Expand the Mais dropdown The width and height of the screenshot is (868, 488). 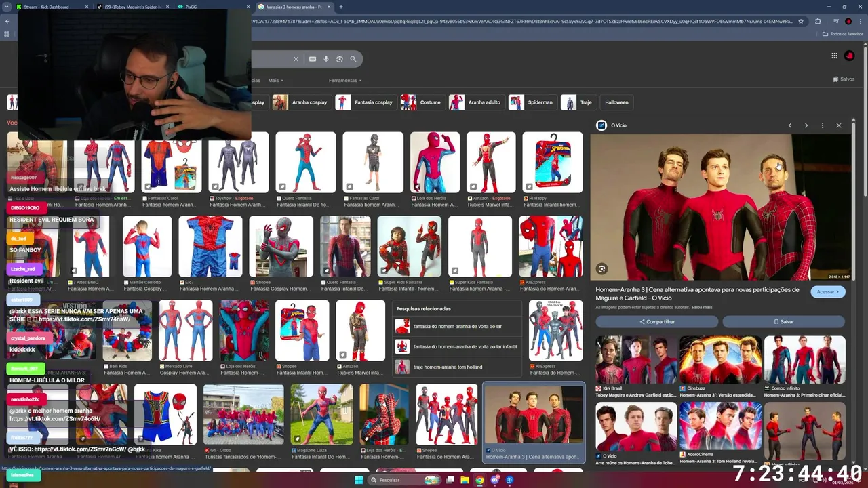[x=275, y=80]
